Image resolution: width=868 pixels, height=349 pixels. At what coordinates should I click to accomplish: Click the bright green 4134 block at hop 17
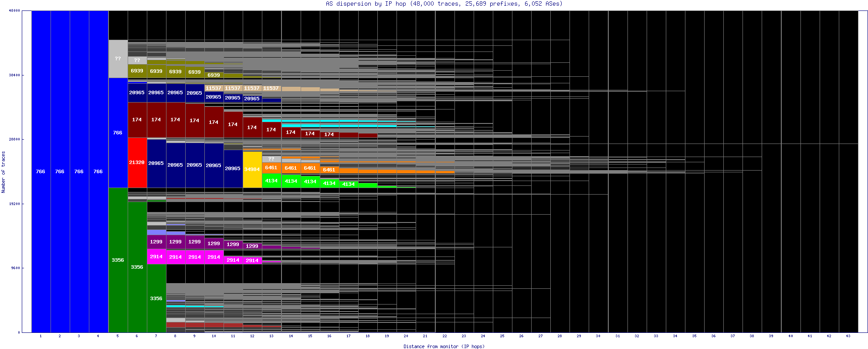pos(349,184)
